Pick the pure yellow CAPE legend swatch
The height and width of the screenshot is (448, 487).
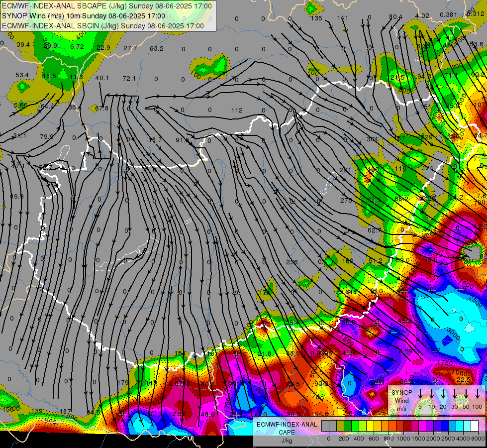coord(370,426)
